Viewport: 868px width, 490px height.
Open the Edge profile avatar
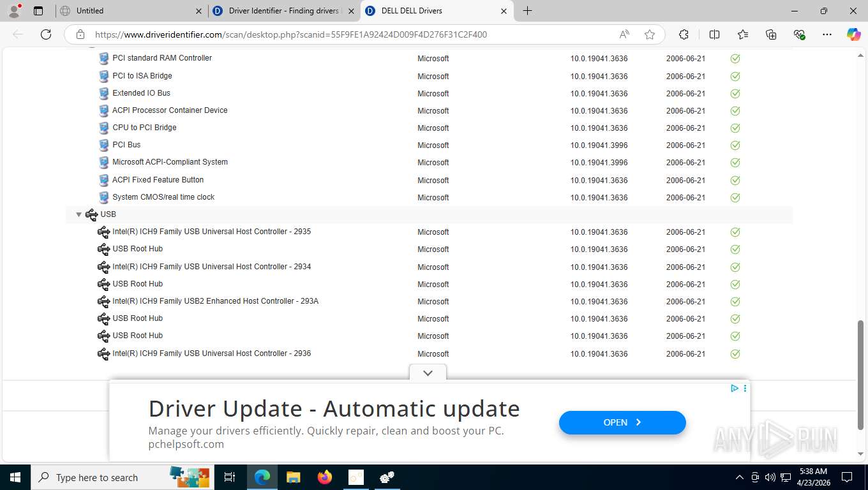tap(13, 11)
